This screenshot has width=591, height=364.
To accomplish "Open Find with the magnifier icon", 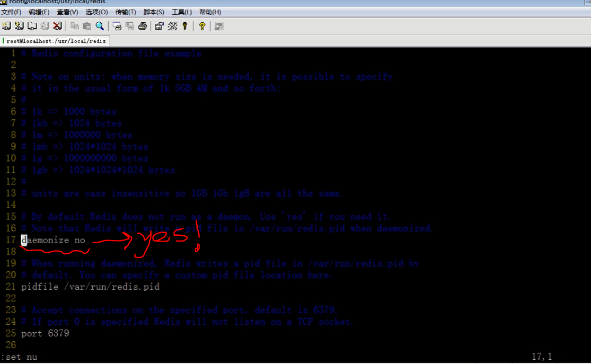I will click(100, 26).
